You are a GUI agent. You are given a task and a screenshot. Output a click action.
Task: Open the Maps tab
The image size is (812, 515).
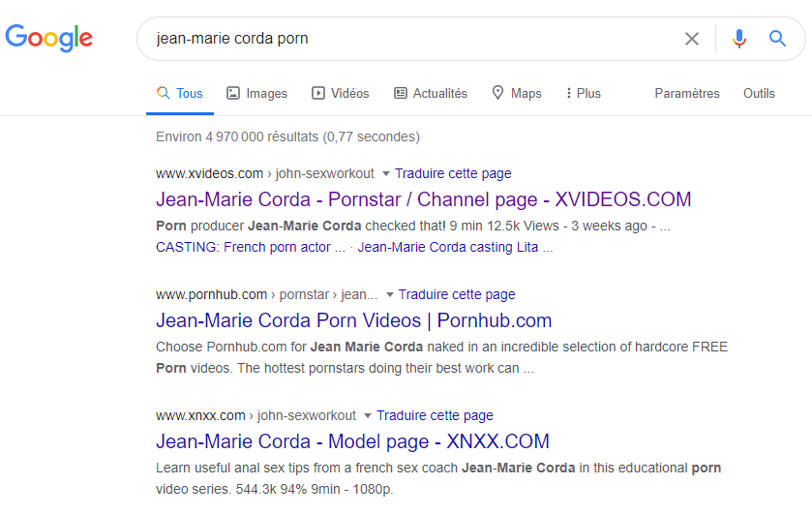(517, 93)
